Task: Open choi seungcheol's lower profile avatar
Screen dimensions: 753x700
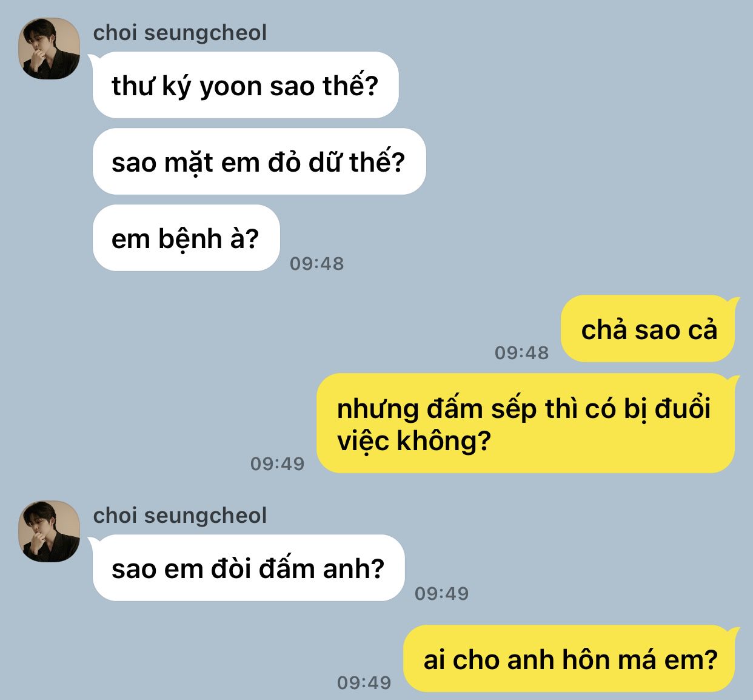Action: tap(50, 531)
